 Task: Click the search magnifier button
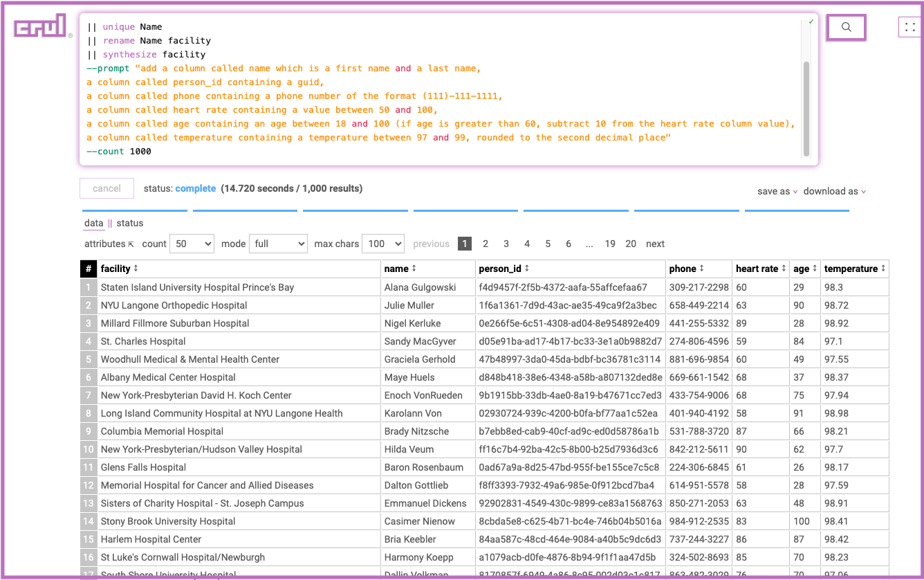[847, 28]
